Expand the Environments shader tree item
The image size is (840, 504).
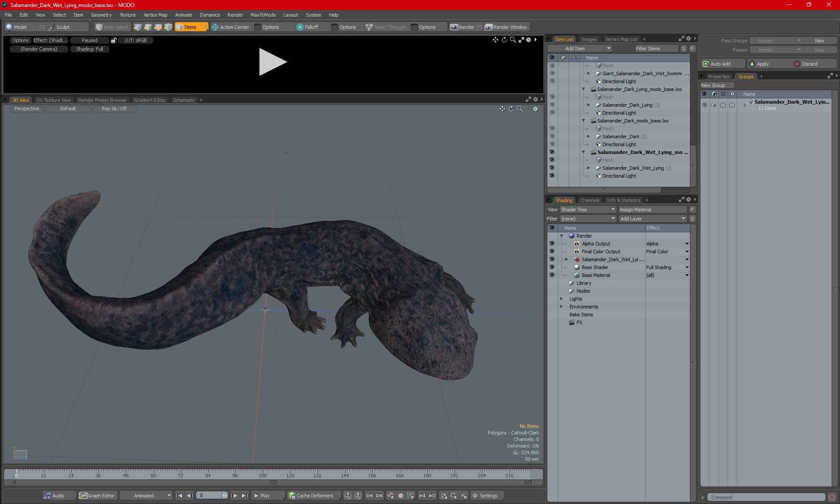(562, 307)
